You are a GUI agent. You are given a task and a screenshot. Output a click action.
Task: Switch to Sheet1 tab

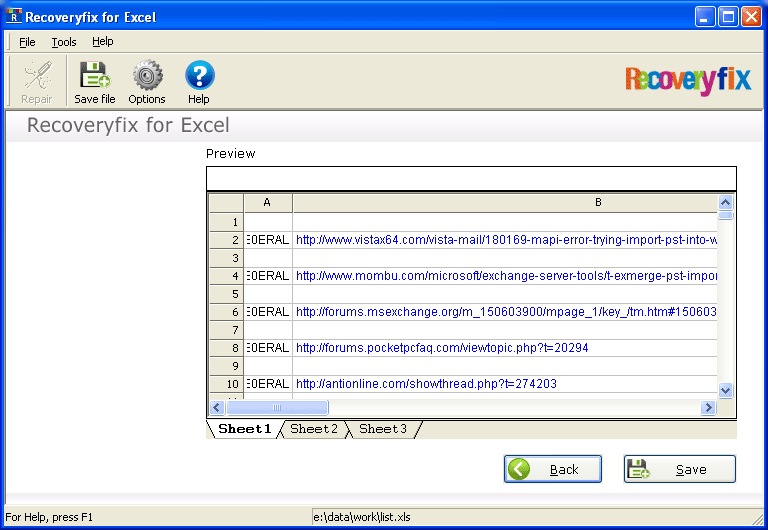(x=244, y=429)
